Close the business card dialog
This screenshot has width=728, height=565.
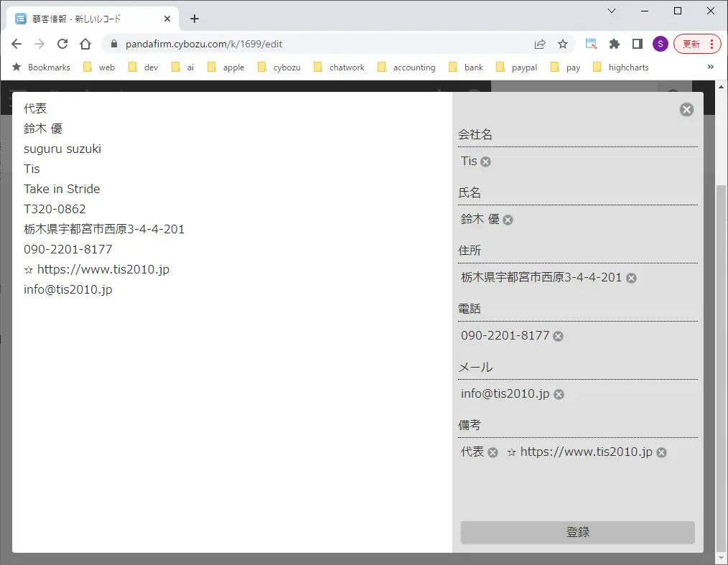pos(687,109)
